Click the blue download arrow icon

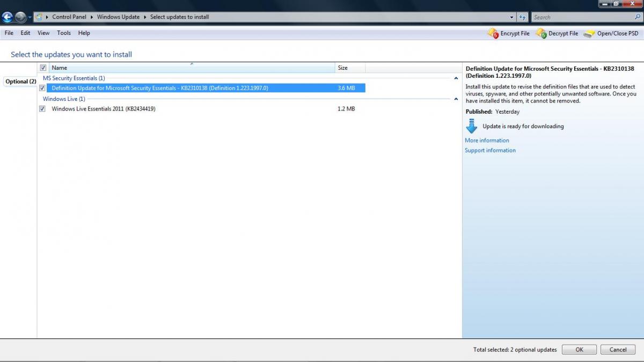pyautogui.click(x=472, y=127)
